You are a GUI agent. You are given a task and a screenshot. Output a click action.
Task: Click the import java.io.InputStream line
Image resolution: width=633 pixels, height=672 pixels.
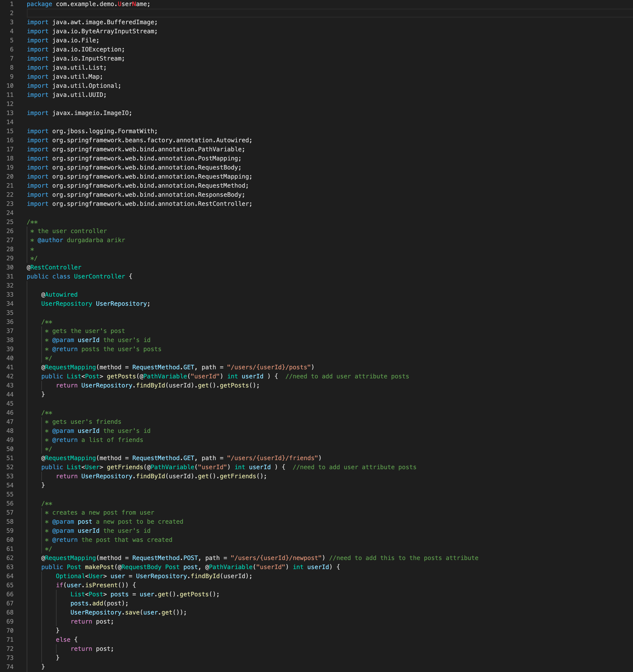click(x=76, y=59)
